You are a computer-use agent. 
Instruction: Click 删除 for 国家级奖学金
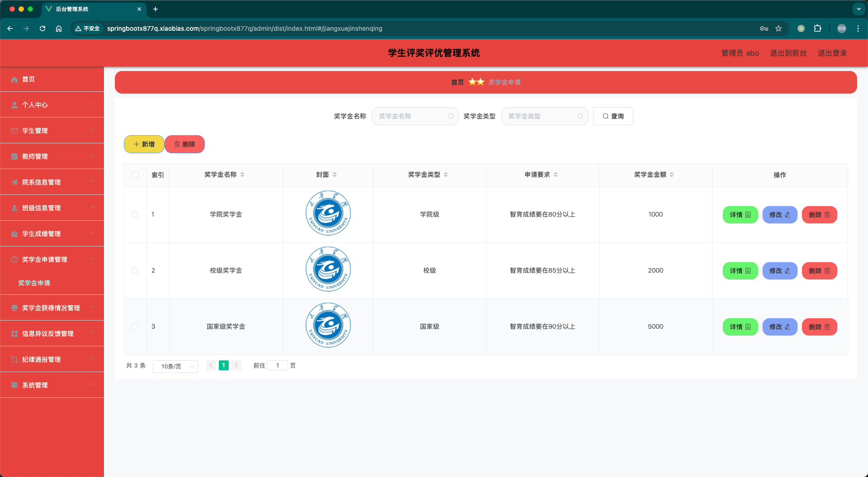[819, 327]
